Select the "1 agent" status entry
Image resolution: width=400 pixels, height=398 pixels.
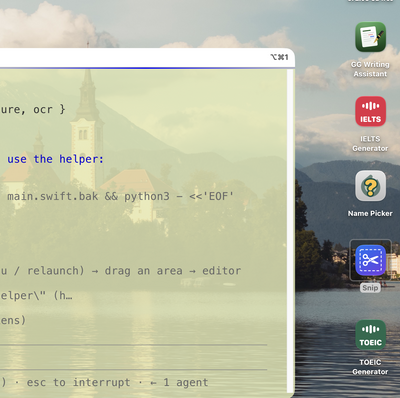[x=186, y=382]
